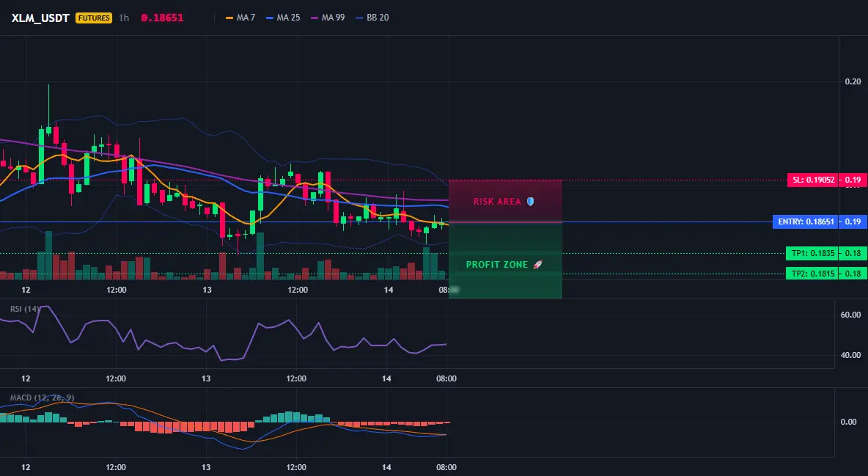The image size is (868, 476).
Task: Click the 08:00 label on main chart axis
Action: (448, 290)
